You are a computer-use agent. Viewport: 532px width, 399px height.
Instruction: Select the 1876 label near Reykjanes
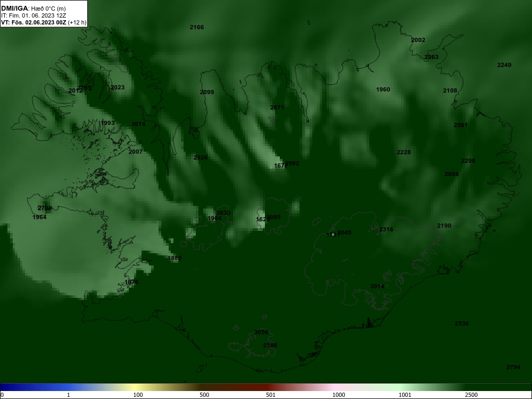(131, 282)
